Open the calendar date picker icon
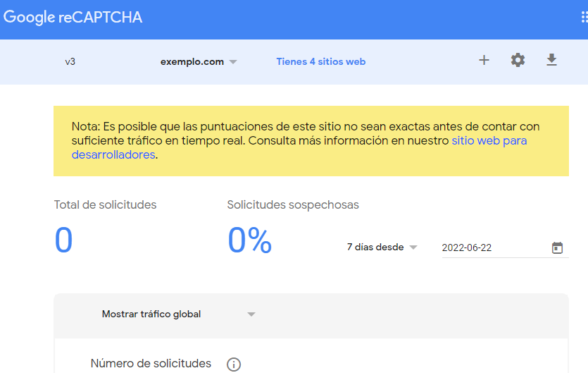This screenshot has height=373, width=588. (557, 247)
